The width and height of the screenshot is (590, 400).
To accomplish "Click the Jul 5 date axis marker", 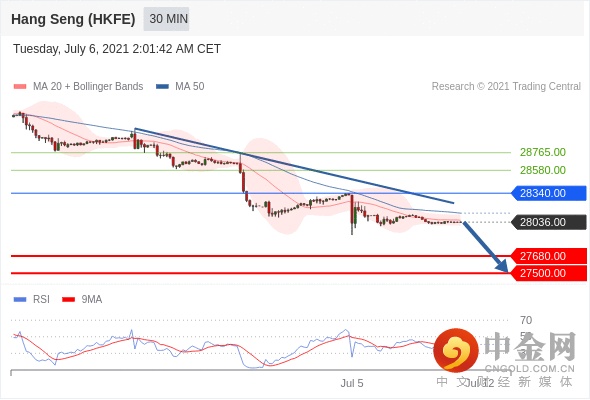I will 352,383.
